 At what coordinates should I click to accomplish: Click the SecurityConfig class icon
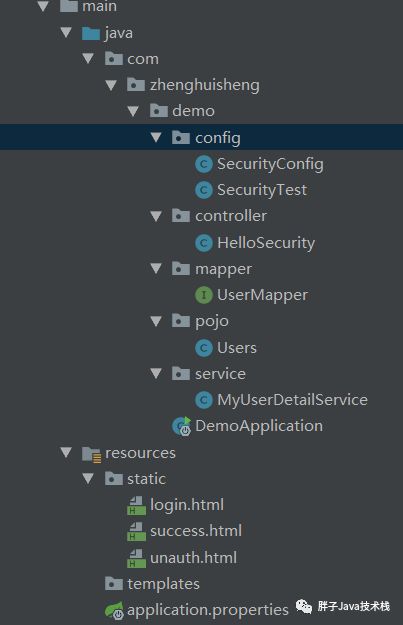(x=204, y=164)
